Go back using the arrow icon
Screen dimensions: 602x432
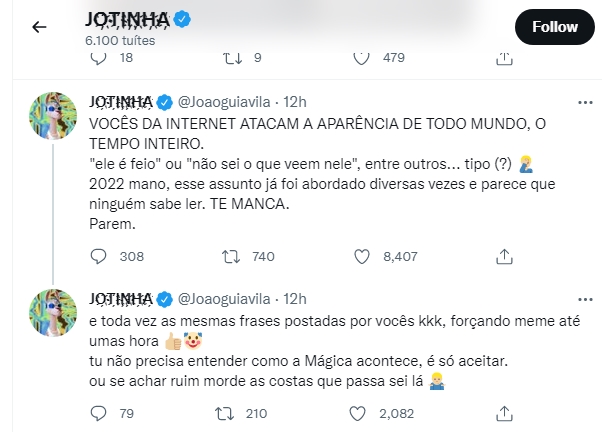pos(40,27)
